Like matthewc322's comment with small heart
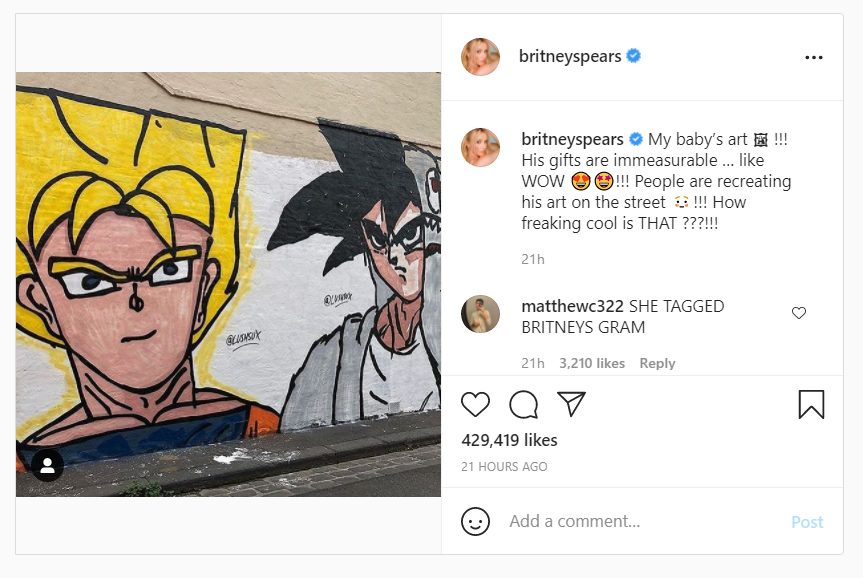Image resolution: width=863 pixels, height=578 pixels. [x=799, y=313]
